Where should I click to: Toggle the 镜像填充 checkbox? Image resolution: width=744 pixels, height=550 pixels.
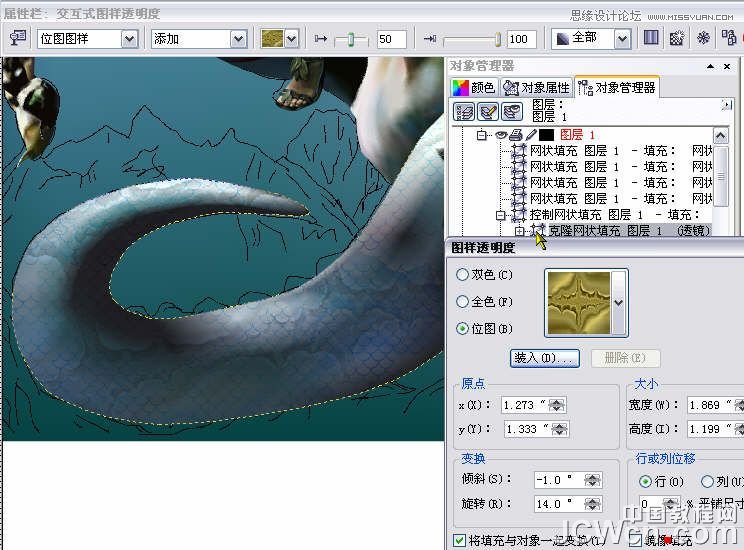pyautogui.click(x=635, y=540)
